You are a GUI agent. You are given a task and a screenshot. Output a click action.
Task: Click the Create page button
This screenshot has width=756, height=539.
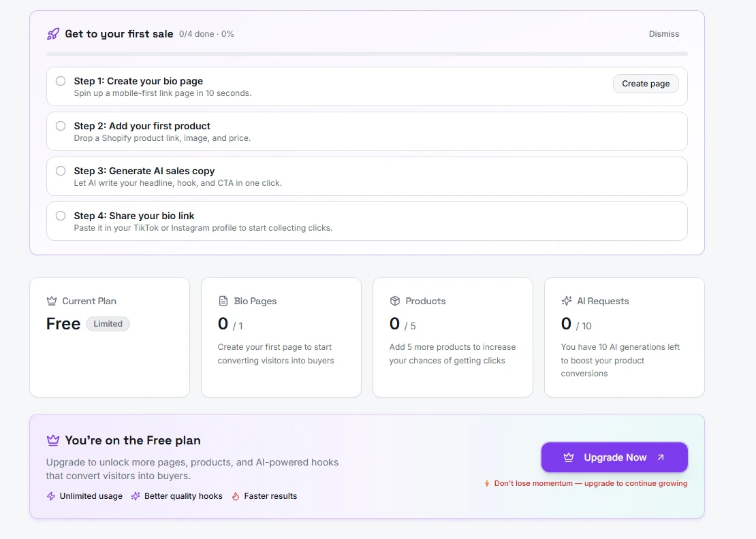tap(646, 83)
